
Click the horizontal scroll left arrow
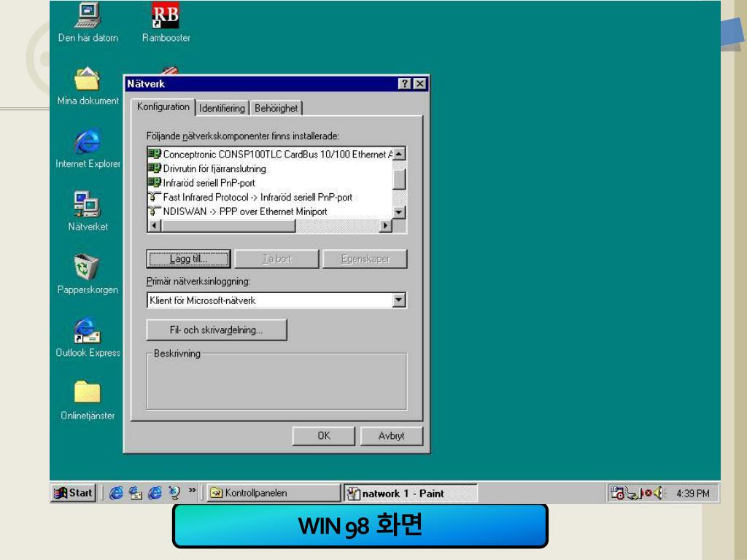pos(154,226)
